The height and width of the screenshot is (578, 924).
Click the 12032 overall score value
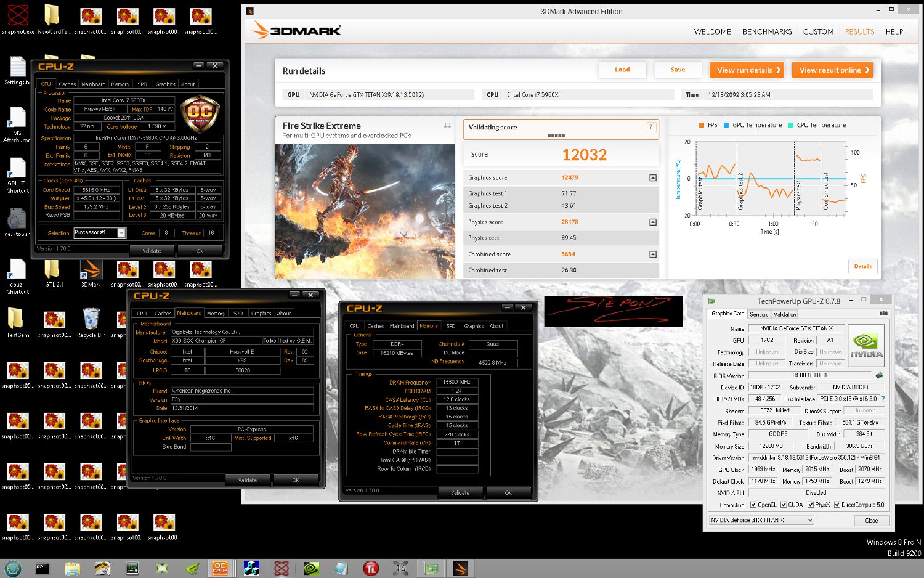pyautogui.click(x=584, y=155)
